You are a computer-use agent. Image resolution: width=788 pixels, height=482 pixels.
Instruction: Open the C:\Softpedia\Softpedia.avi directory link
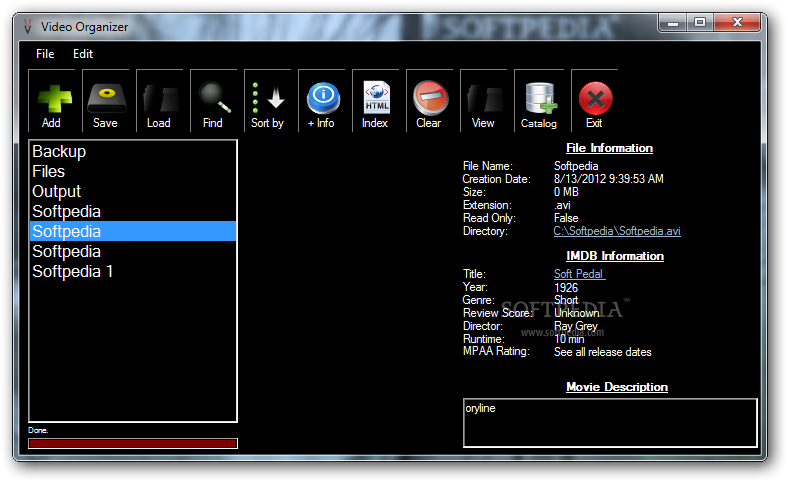point(617,231)
